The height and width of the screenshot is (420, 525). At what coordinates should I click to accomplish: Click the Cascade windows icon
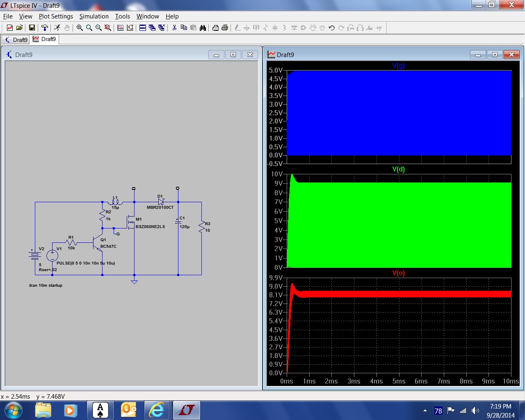tap(152, 28)
